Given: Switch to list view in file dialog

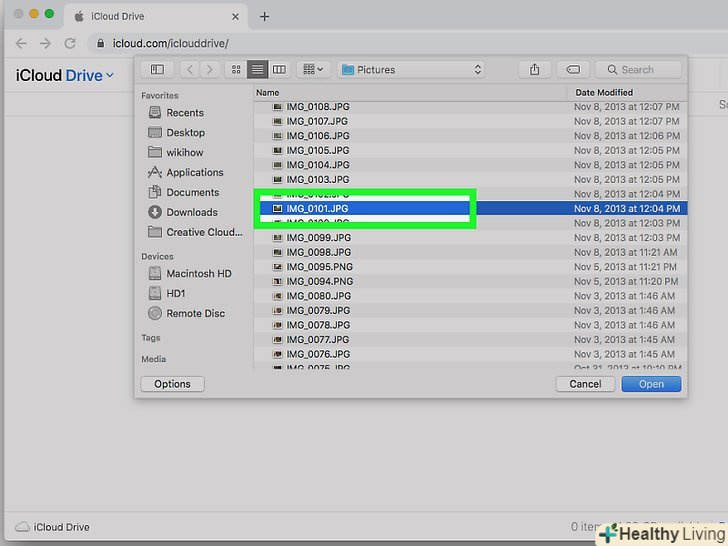Looking at the screenshot, I should pyautogui.click(x=258, y=69).
